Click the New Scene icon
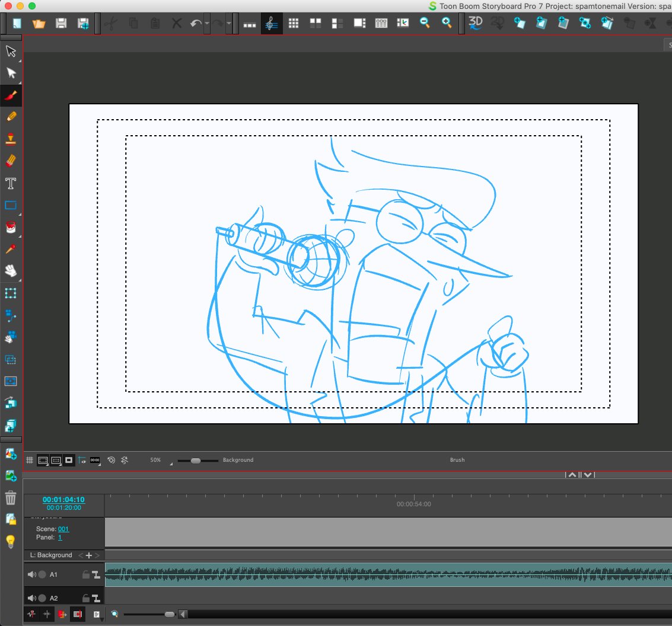The image size is (672, 626). click(542, 23)
